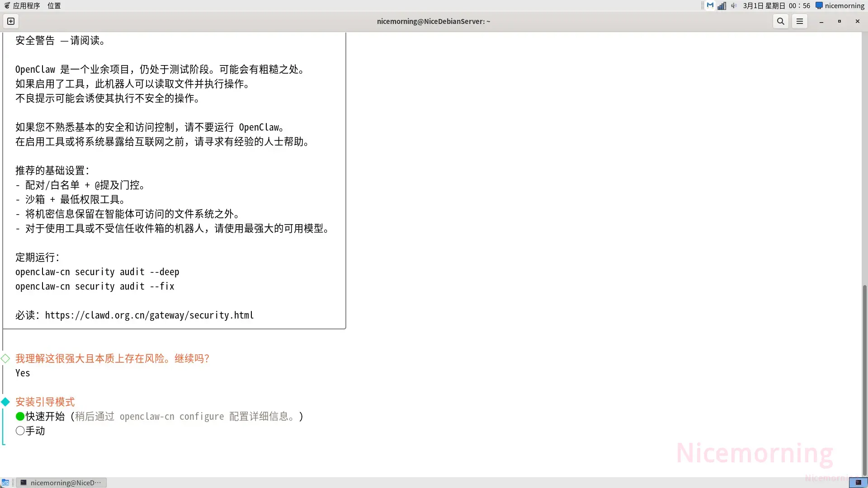Image resolution: width=868 pixels, height=488 pixels.
Task: Click the workspace switcher thumbnail
Action: [x=858, y=483]
